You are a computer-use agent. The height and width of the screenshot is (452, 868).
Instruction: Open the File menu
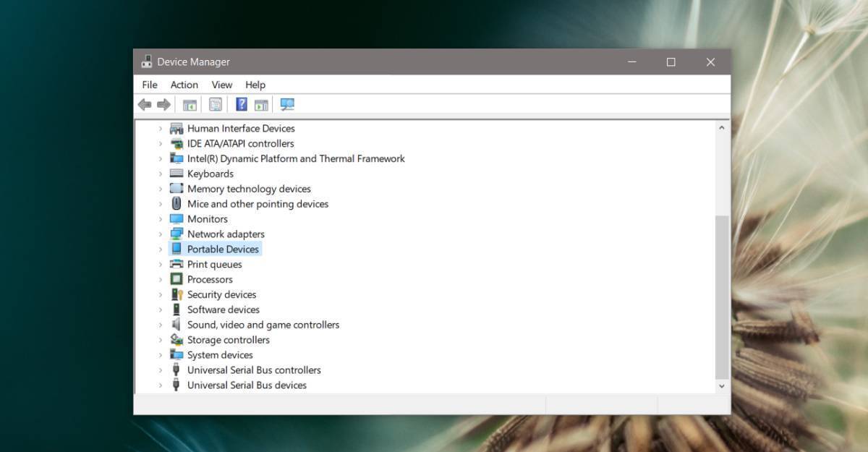(x=150, y=85)
